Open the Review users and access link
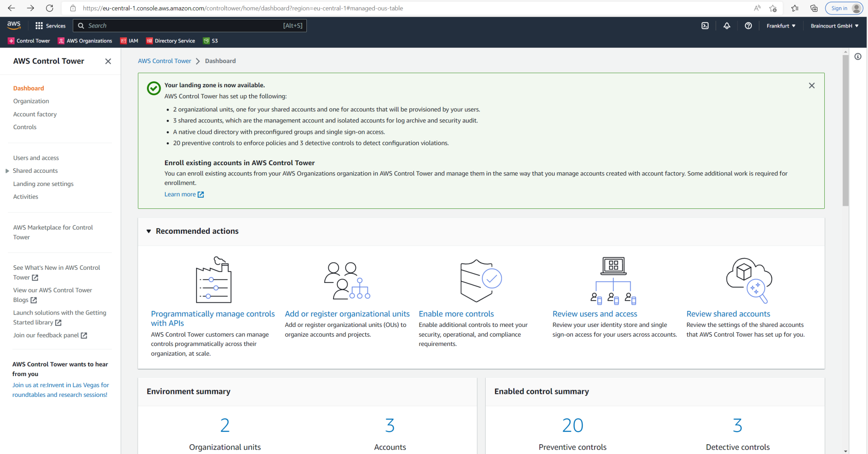The height and width of the screenshot is (454, 868). pos(595,314)
